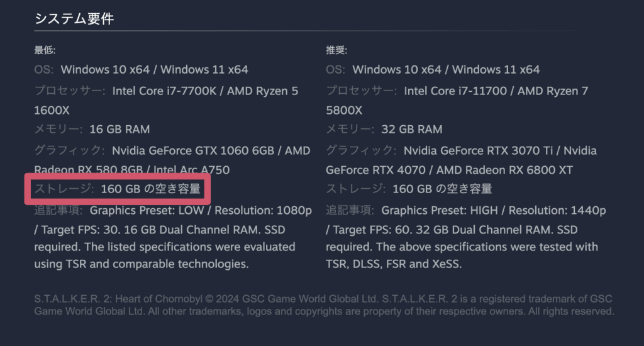Screen dimensions: 644x346
Task: Click the 16 GB RAM memory entry
Action: pyautogui.click(x=119, y=130)
